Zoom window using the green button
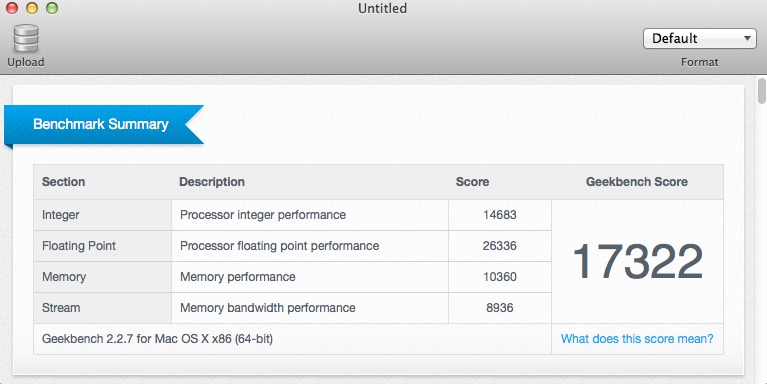 tap(52, 8)
